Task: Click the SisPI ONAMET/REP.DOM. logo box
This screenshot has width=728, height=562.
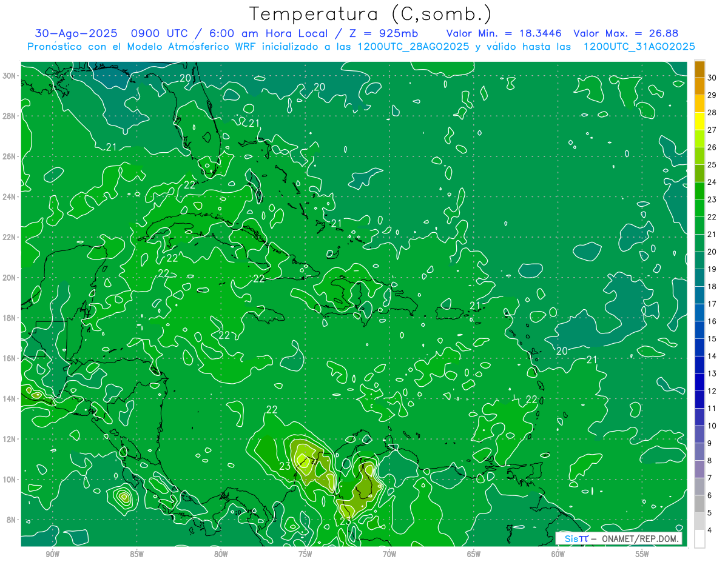Action: (x=619, y=538)
